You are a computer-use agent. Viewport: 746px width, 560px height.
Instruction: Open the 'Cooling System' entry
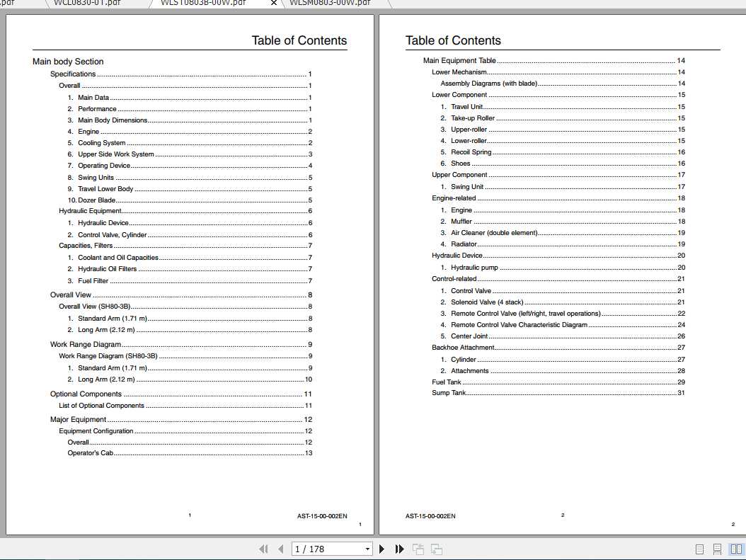[190, 143]
